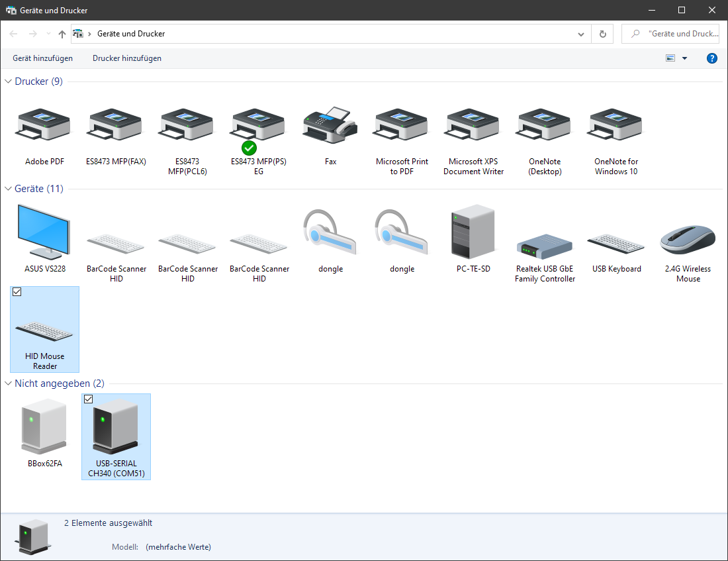This screenshot has height=561, width=728.
Task: Uncheck the USB-SERIAL CH340 checkbox
Action: 89,399
